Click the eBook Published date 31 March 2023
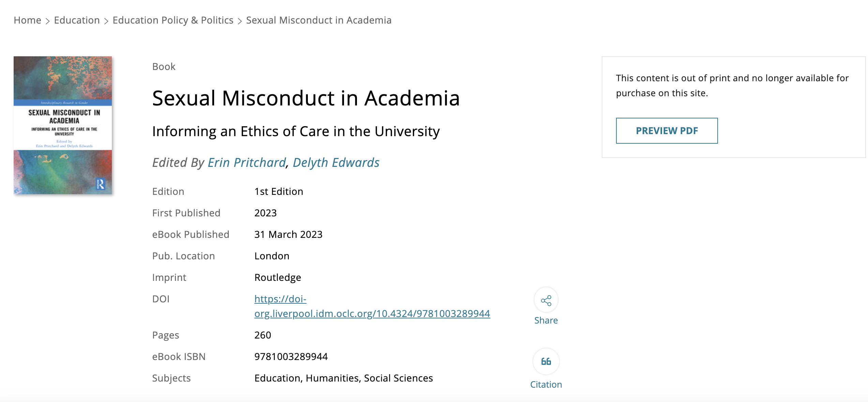This screenshot has width=868, height=402. pyautogui.click(x=288, y=234)
